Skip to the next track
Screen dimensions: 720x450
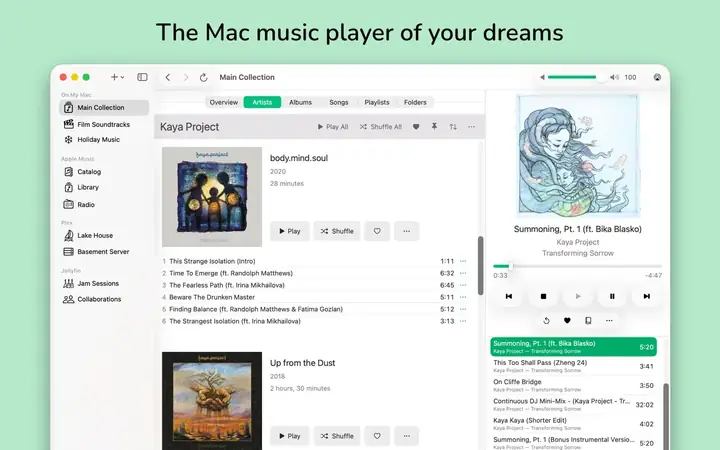pos(647,296)
